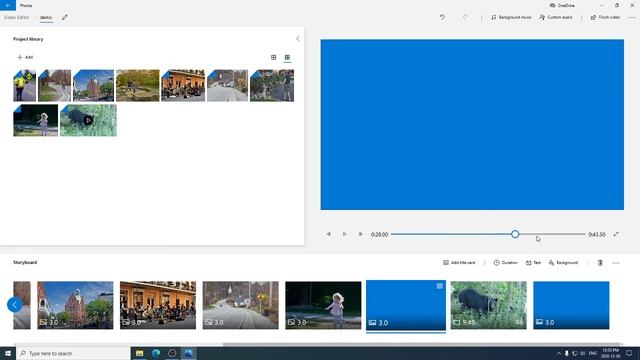Click Finish video to export
The width and height of the screenshot is (640, 360).
point(605,18)
